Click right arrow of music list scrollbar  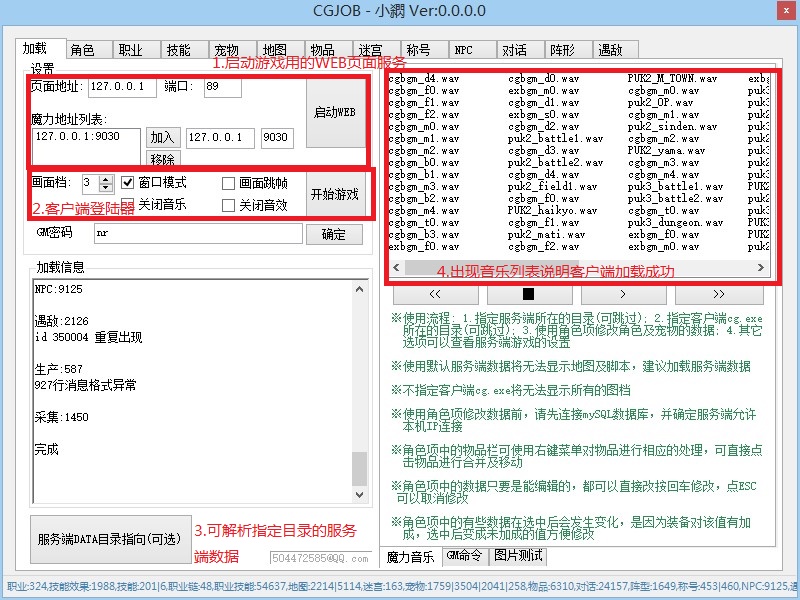point(762,268)
